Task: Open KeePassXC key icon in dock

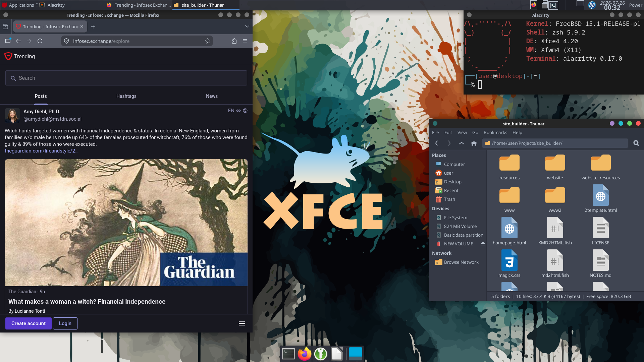Action: [321, 354]
